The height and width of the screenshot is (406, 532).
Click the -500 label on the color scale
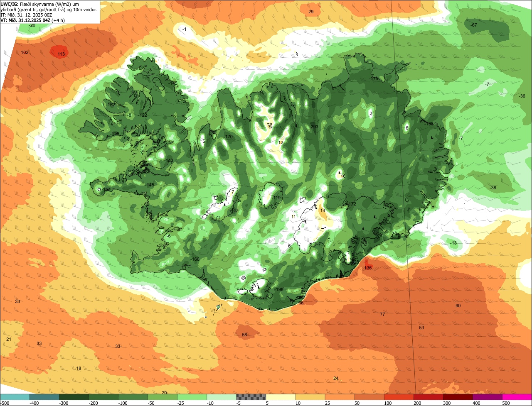click(5, 403)
